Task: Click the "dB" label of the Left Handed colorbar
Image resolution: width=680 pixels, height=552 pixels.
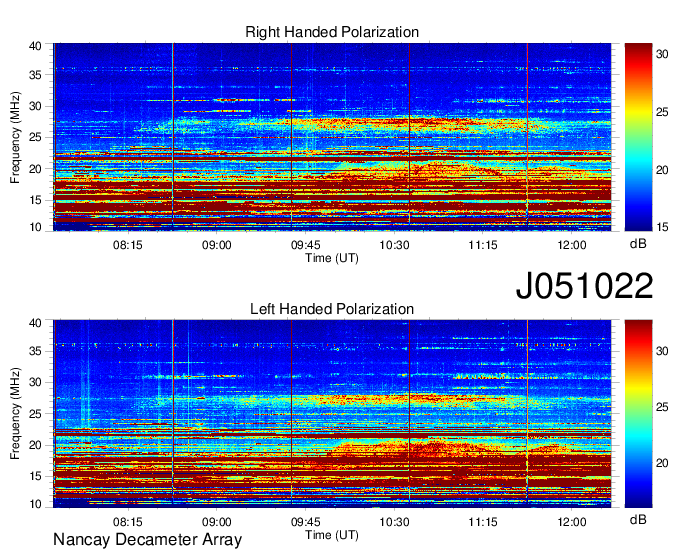Action: (638, 519)
